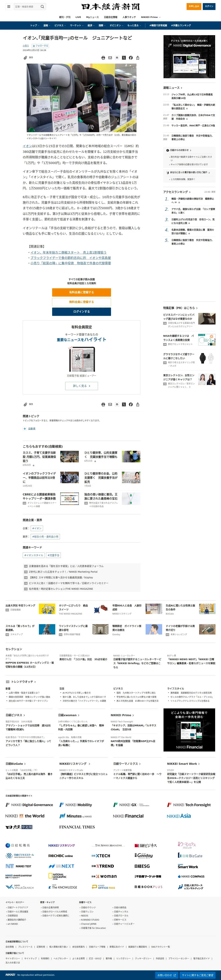Expand the 経済 navigation dropdown
Viewport: 221px width, 980px height.
coord(91,26)
